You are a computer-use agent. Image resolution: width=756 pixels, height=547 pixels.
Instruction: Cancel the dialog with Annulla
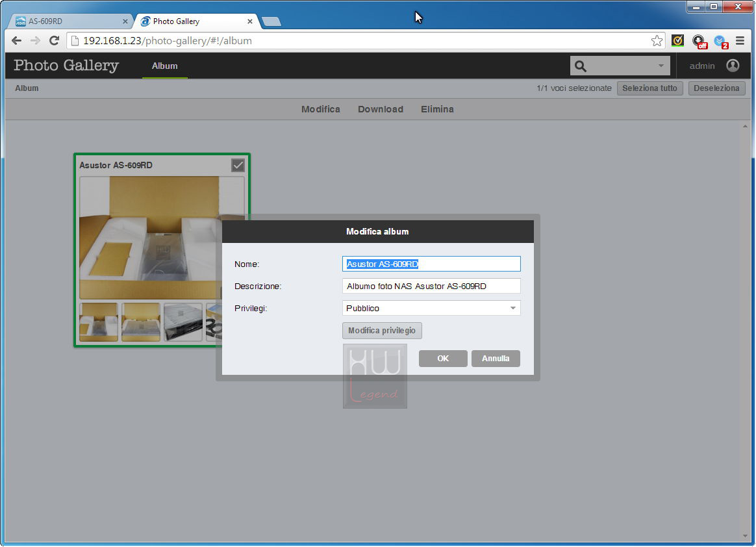tap(496, 359)
